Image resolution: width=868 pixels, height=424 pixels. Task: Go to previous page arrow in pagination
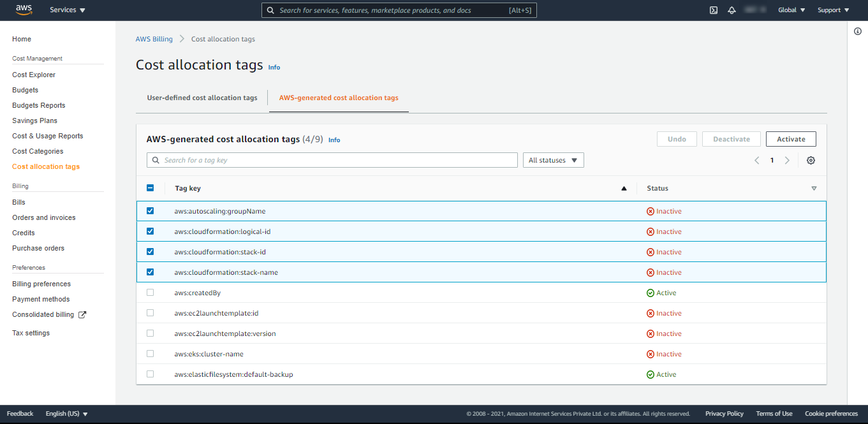757,161
